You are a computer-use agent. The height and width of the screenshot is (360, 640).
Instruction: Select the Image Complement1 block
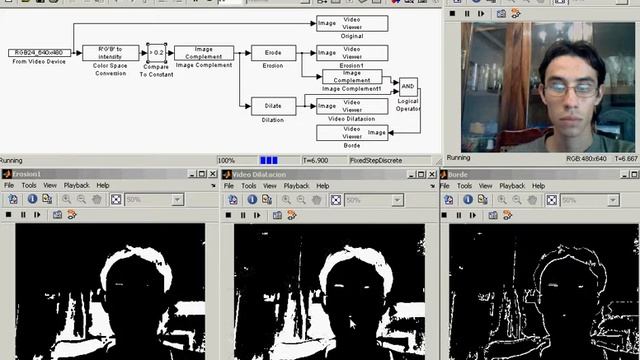352,77
